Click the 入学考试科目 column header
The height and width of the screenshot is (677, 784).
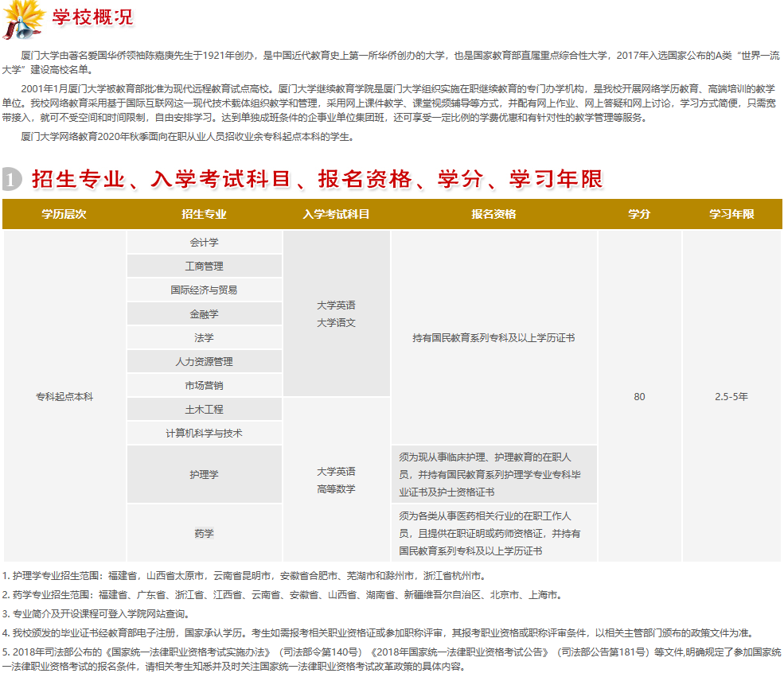[336, 214]
